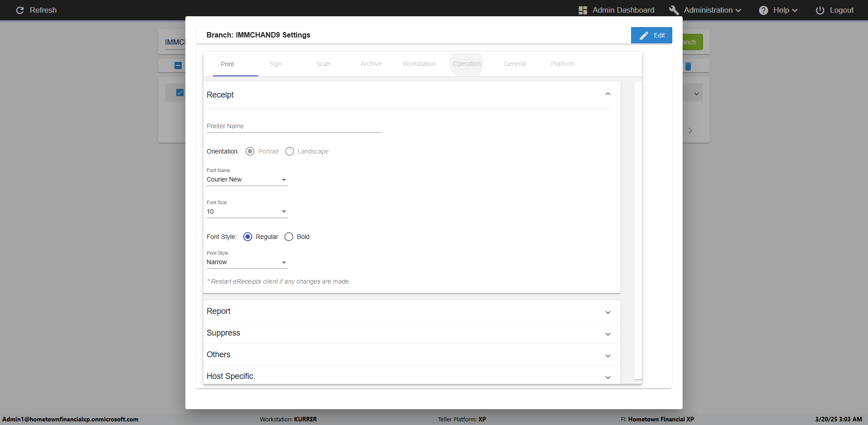
Task: Open the Font Name dropdown
Action: [x=247, y=180]
